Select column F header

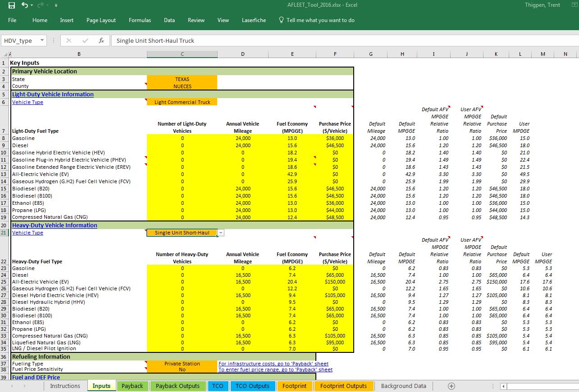(335, 54)
